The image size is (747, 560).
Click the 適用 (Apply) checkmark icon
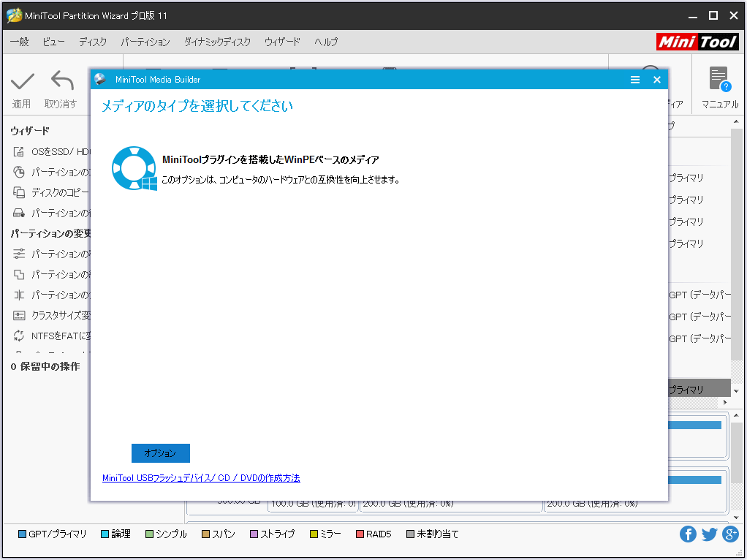[22, 81]
